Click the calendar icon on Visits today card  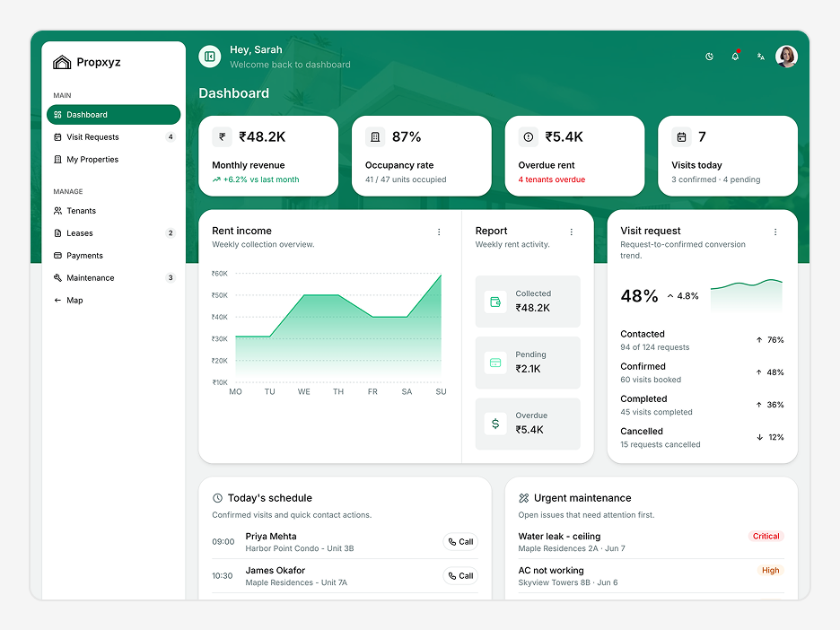click(681, 137)
